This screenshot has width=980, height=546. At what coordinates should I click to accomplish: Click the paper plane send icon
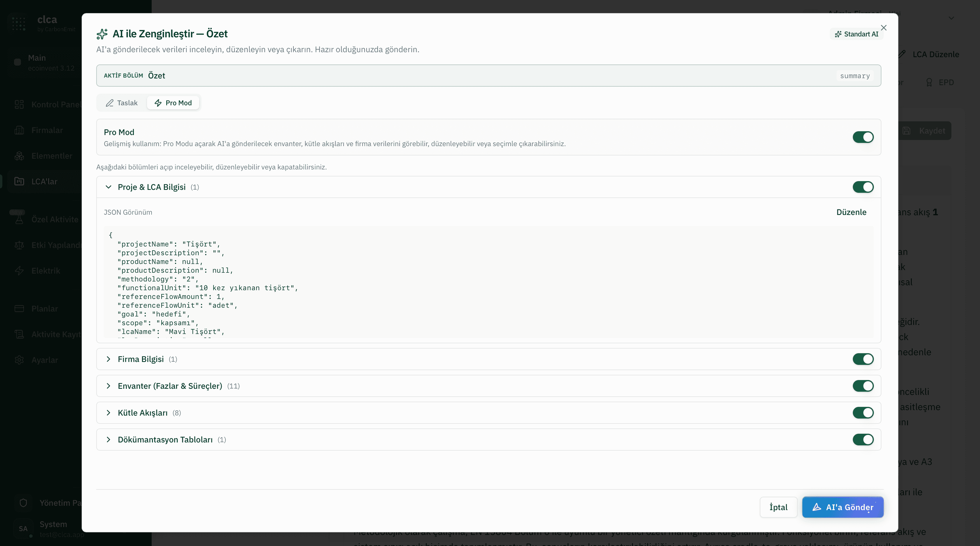817,507
